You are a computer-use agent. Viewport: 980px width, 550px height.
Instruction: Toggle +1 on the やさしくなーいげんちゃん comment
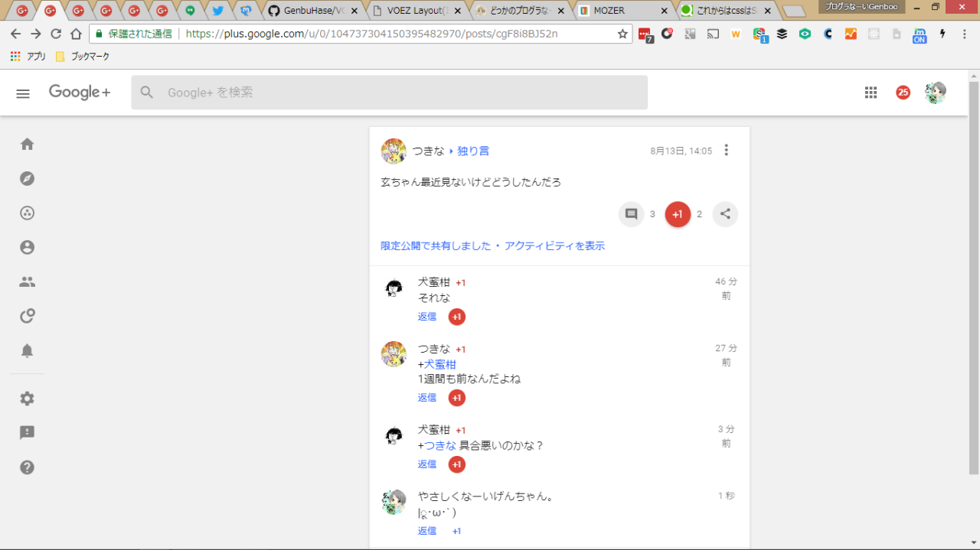coord(457,531)
